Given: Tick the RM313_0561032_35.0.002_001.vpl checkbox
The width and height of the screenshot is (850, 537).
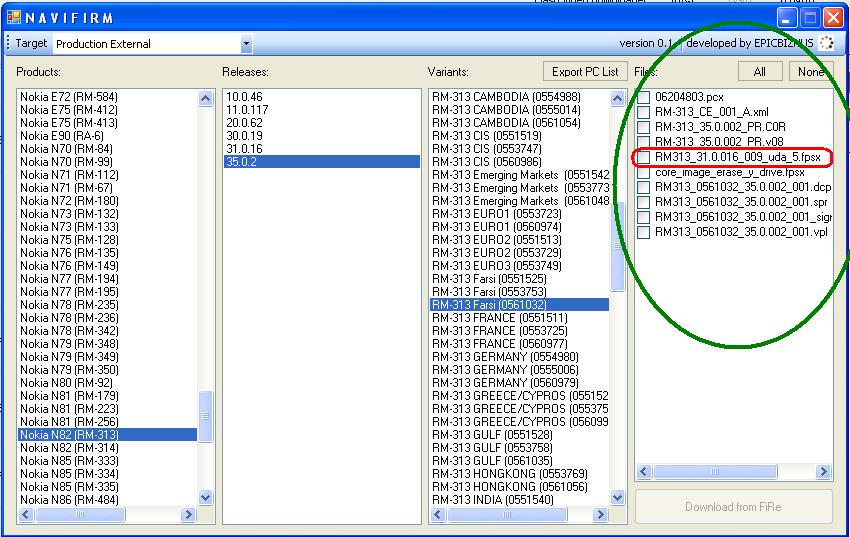Looking at the screenshot, I should [x=643, y=232].
